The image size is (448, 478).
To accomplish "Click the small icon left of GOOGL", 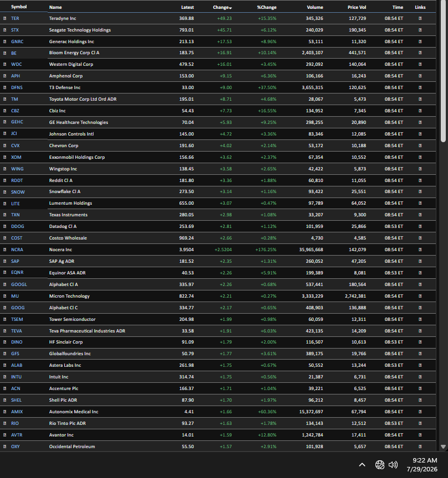I will (x=4, y=284).
